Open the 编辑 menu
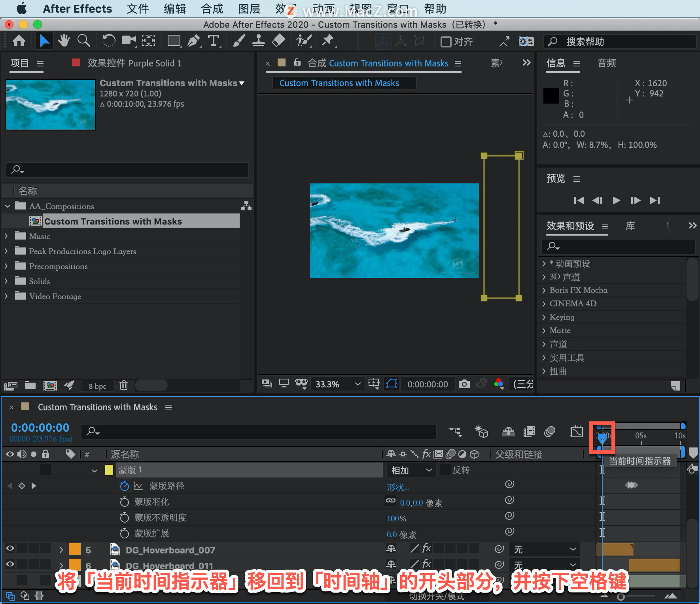Image resolution: width=700 pixels, height=604 pixels. (x=175, y=9)
